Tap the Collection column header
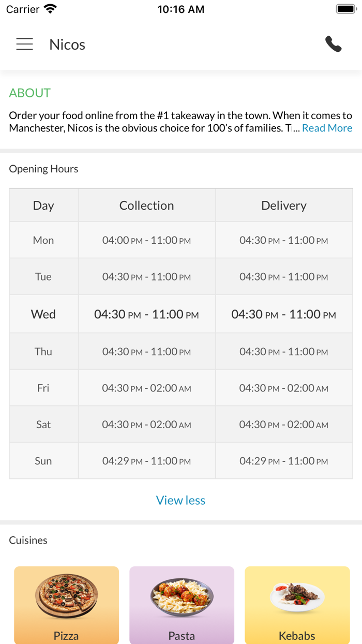The height and width of the screenshot is (644, 362). pos(146,206)
